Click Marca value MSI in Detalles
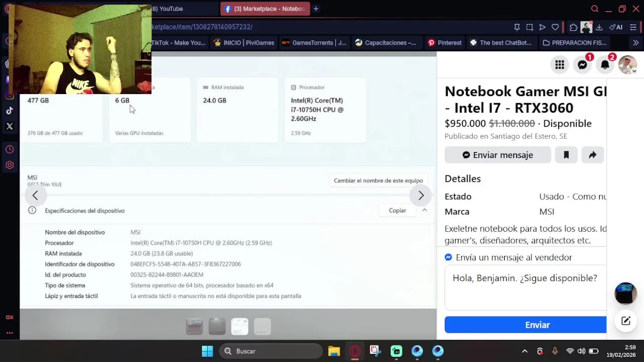Viewport: 644px width, 362px height. [x=546, y=212]
